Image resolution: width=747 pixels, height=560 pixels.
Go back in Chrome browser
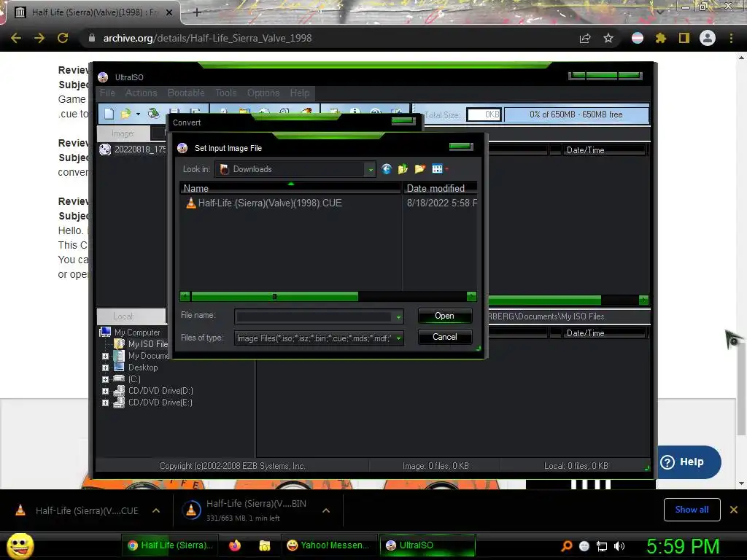point(16,38)
